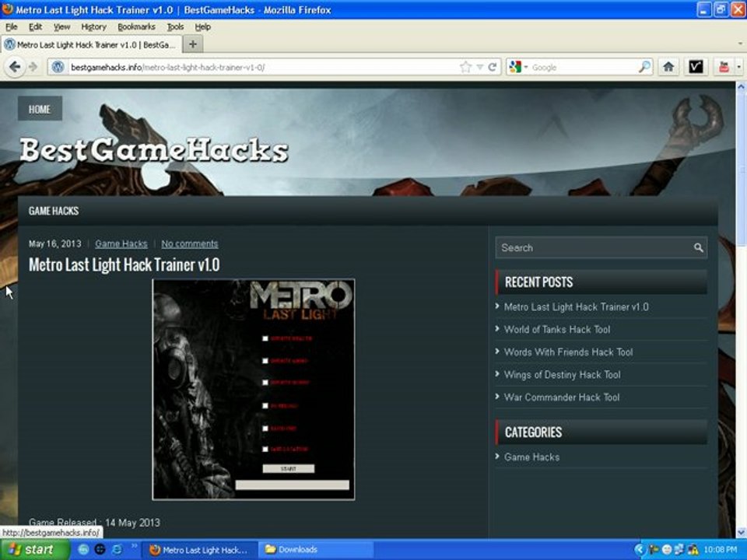
Task: Open the Help menu
Action: point(202,26)
